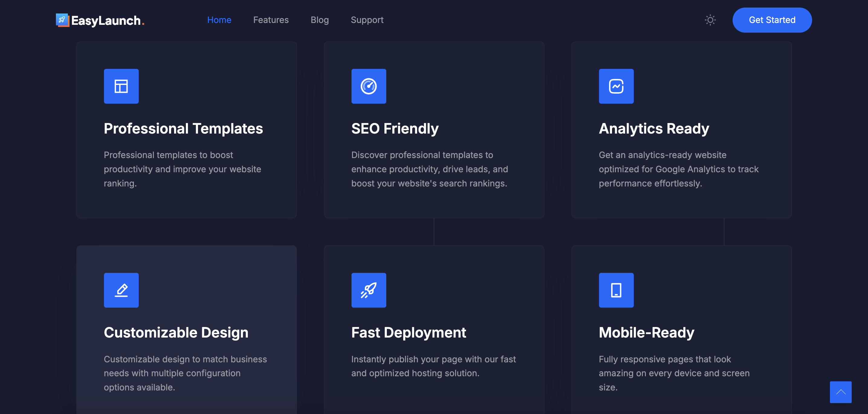Viewport: 868px width, 414px height.
Task: Click the EasyLaunch rocket logo icon
Action: [62, 20]
